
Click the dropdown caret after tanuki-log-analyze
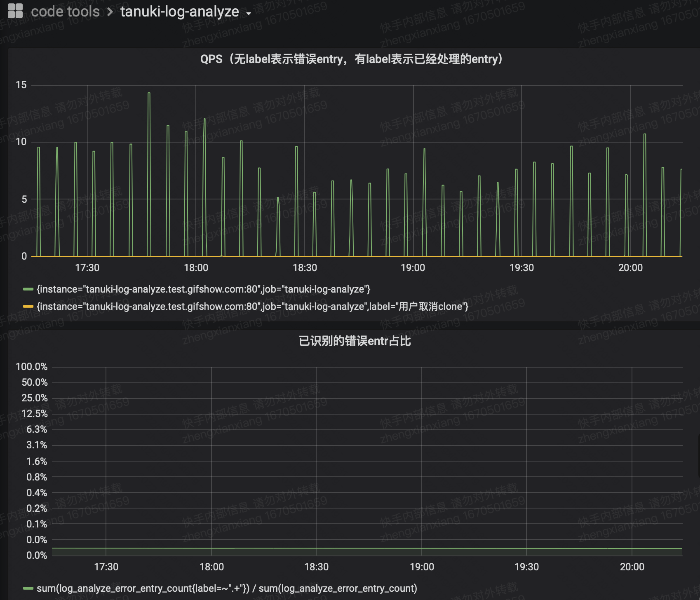pos(249,14)
